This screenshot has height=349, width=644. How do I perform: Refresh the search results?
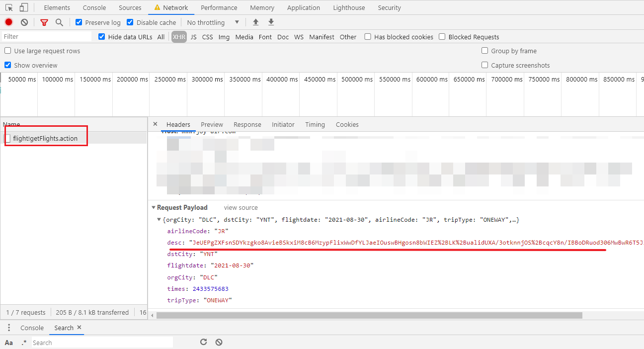pos(203,342)
